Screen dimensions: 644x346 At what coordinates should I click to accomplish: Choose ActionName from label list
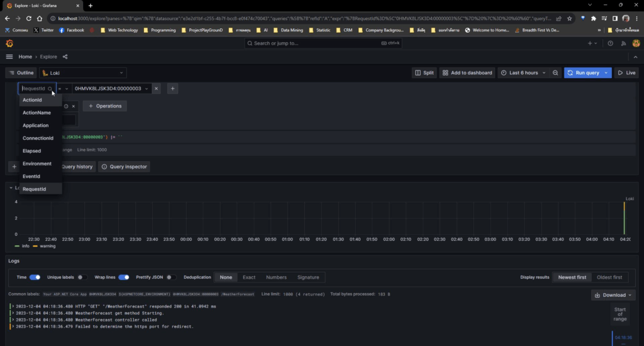pyautogui.click(x=41, y=113)
